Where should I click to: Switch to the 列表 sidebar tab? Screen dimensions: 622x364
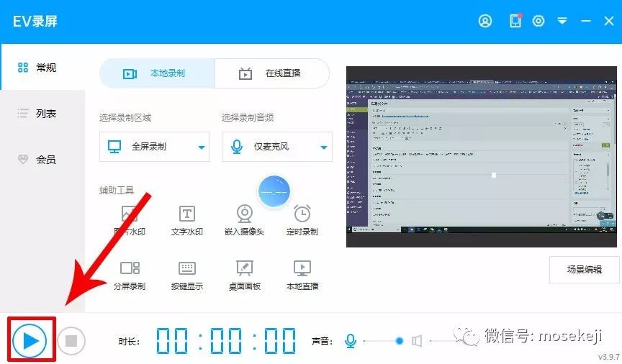point(43,114)
